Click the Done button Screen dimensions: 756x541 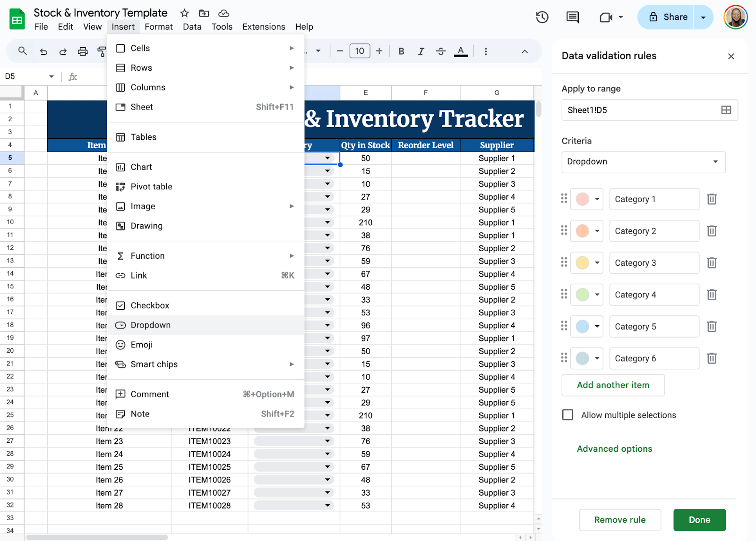coord(700,520)
